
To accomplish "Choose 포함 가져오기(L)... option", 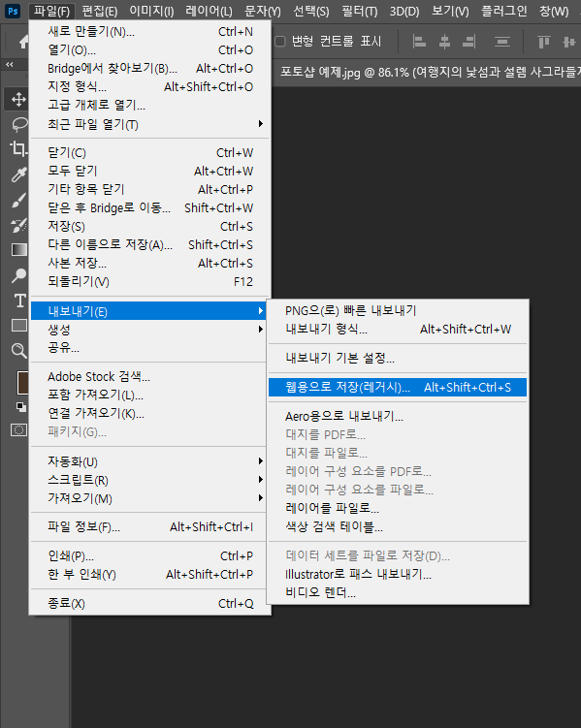I will pos(150,396).
